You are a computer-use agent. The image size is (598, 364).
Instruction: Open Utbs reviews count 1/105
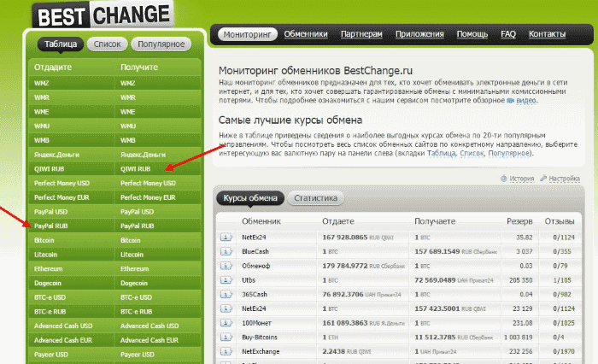[562, 280]
